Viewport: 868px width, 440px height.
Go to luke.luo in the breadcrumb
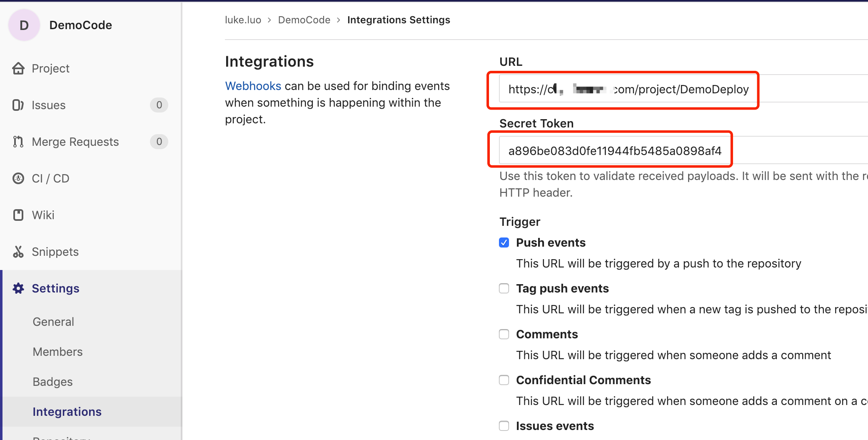(x=243, y=20)
